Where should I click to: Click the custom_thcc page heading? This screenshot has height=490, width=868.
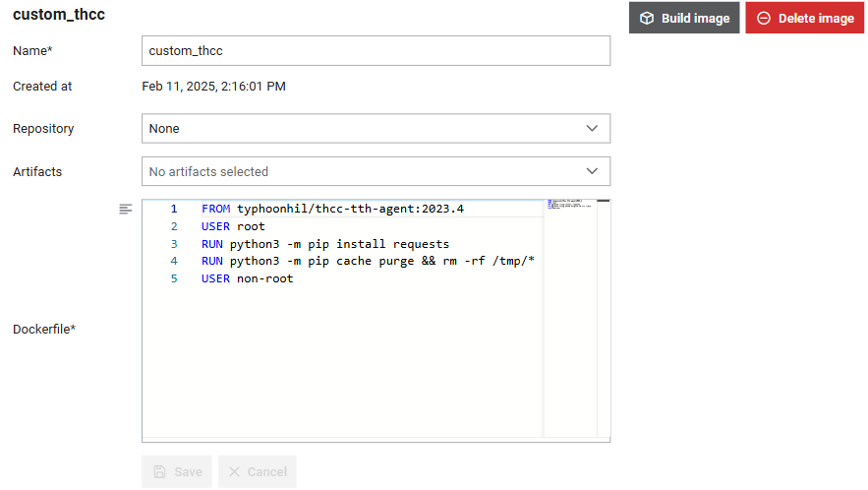(59, 15)
